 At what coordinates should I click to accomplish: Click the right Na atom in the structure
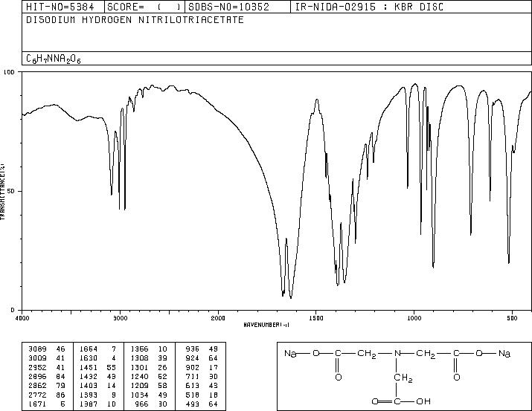[x=504, y=353]
